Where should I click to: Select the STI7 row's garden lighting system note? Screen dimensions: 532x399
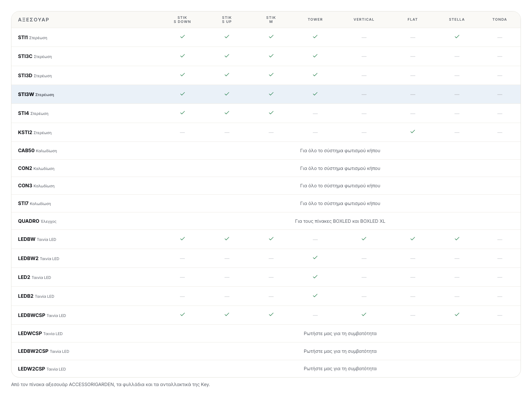click(x=340, y=204)
